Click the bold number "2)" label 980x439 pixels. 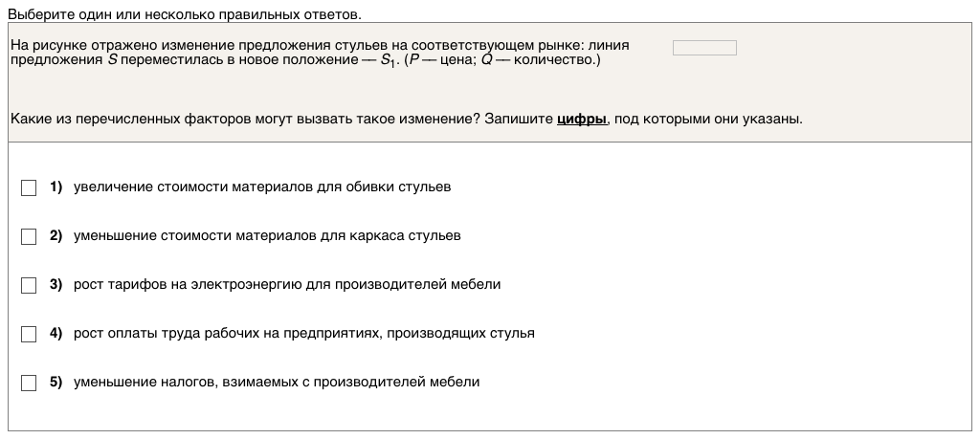[x=56, y=236]
